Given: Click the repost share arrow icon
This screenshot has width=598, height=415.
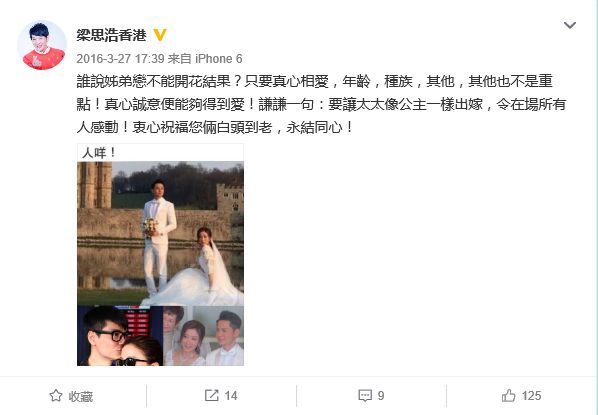Looking at the screenshot, I should 212,396.
